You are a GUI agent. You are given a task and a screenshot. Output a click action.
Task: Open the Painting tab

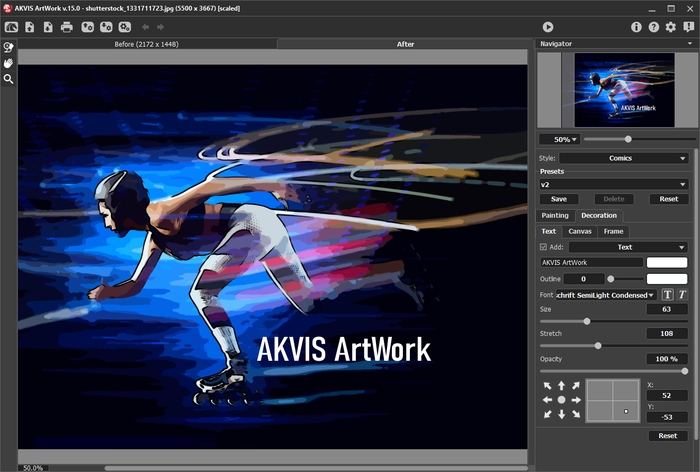pos(555,215)
